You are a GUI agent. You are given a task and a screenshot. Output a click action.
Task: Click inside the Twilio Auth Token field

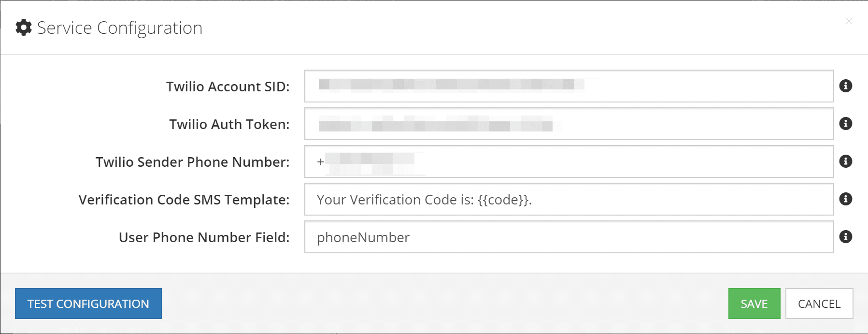pos(531,124)
